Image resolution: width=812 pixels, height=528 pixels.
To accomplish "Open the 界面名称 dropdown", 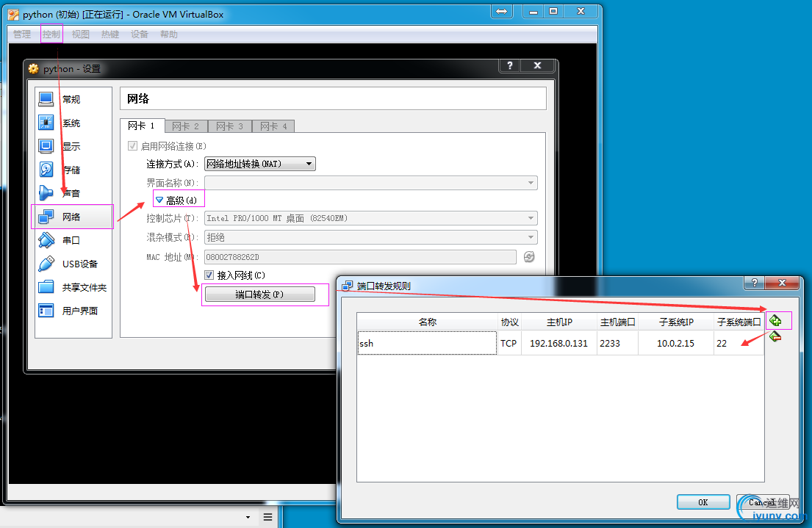I will click(371, 183).
